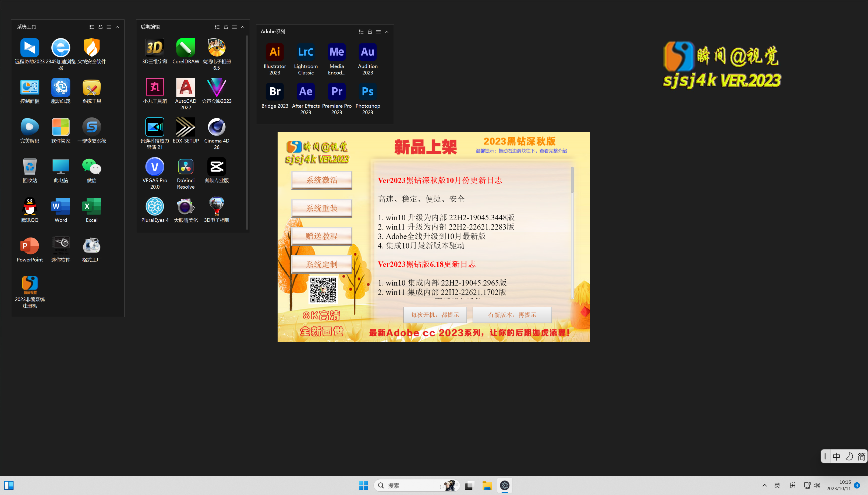868x495 pixels.
Task: Open 高清电子相册 6.5 icon
Action: point(217,54)
